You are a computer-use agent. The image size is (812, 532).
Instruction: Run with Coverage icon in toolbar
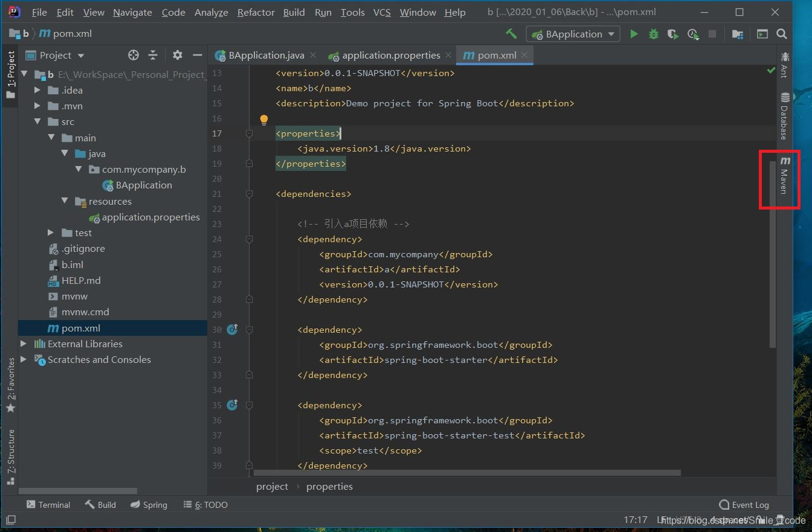[x=672, y=34]
